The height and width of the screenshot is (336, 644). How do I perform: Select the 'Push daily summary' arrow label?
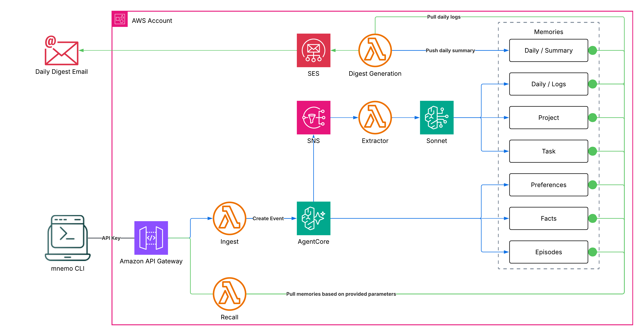pyautogui.click(x=450, y=50)
